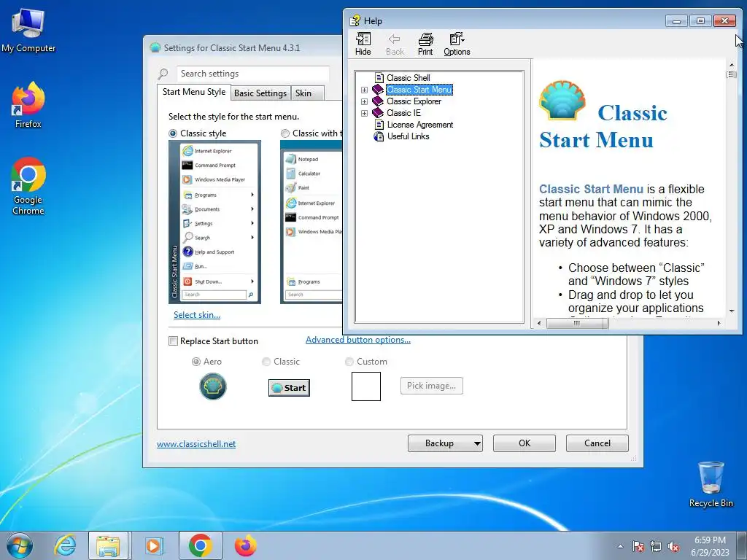Click the Chrome taskbar icon
The width and height of the screenshot is (747, 560).
[x=201, y=545]
